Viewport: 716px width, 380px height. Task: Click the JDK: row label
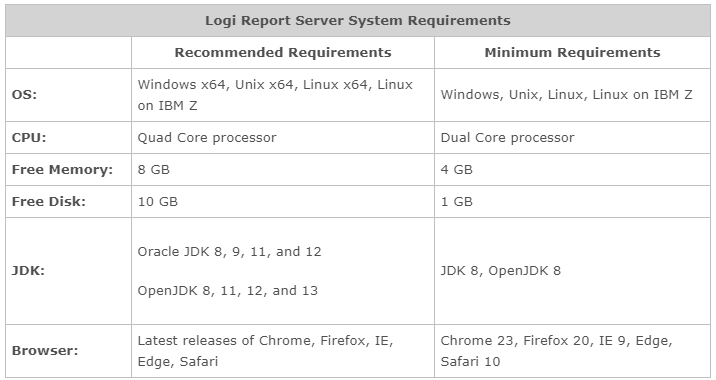(28, 271)
